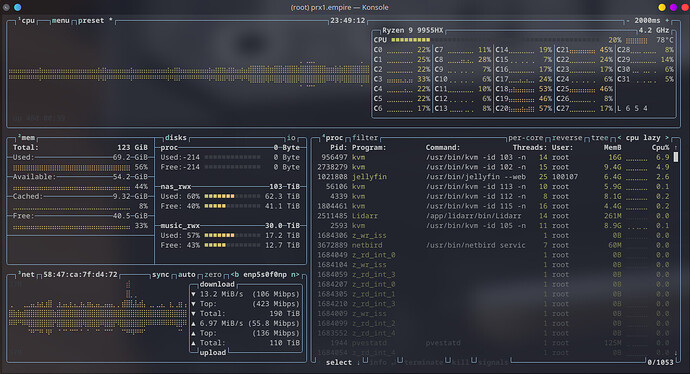Viewport: 690px width, 374px height.
Task: Click memory Used 56% bar
Action: 71,167
